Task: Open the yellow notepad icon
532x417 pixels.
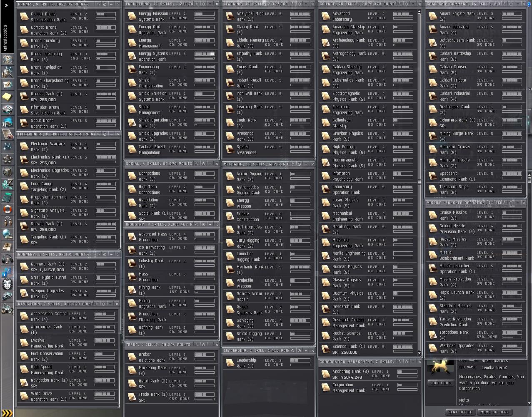Action: 7,97
